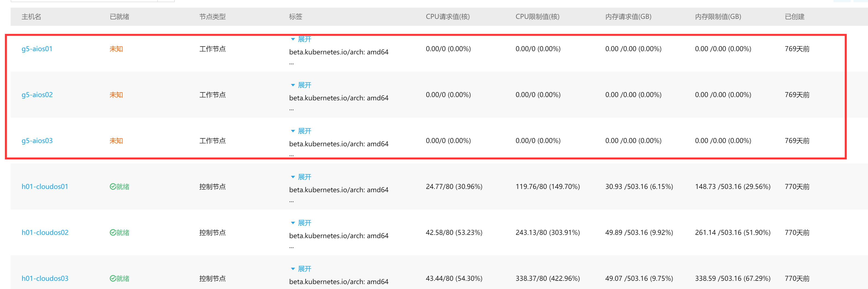Click the green ready checkmark for h01-cloudos01
This screenshot has width=868, height=289.
point(113,186)
